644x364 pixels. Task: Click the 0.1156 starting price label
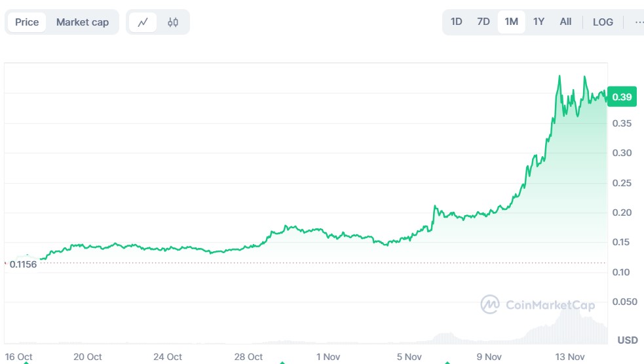coord(23,264)
